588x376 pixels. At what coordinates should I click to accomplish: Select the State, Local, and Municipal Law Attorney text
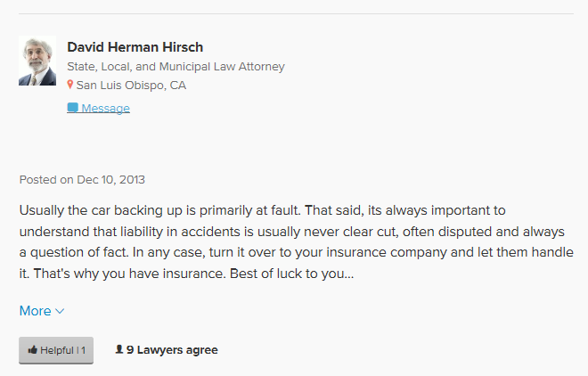click(176, 67)
